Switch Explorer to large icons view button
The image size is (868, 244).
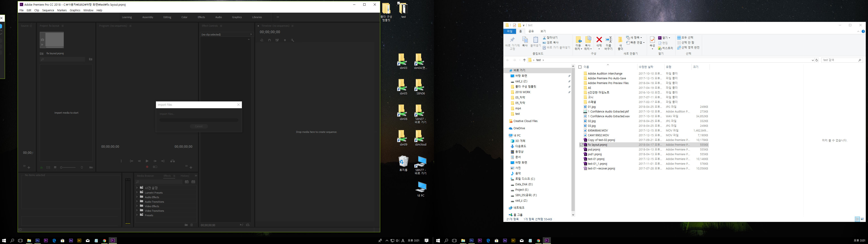[862, 219]
